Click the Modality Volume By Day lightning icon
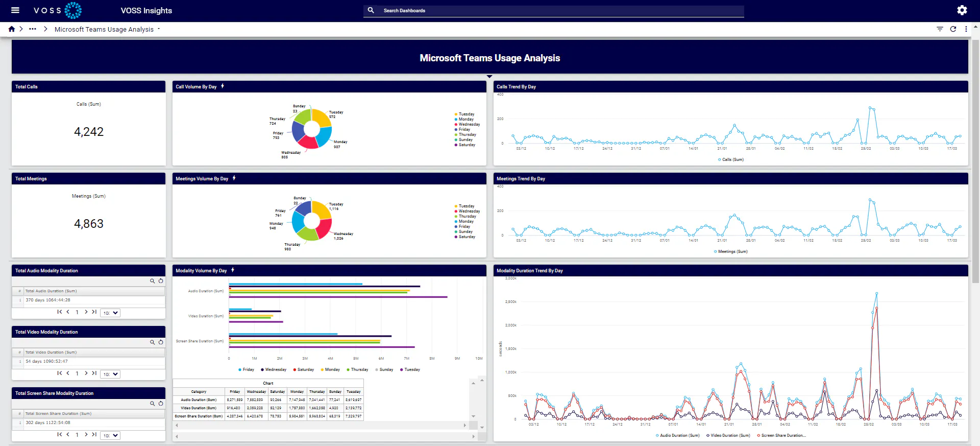 pyautogui.click(x=233, y=270)
